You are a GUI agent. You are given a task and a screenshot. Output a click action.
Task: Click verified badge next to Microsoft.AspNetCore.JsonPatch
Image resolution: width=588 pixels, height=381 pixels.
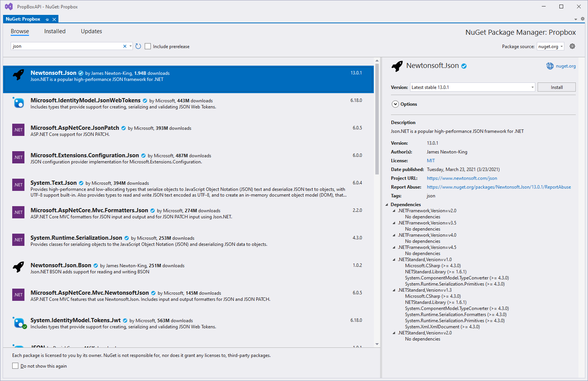click(x=123, y=128)
